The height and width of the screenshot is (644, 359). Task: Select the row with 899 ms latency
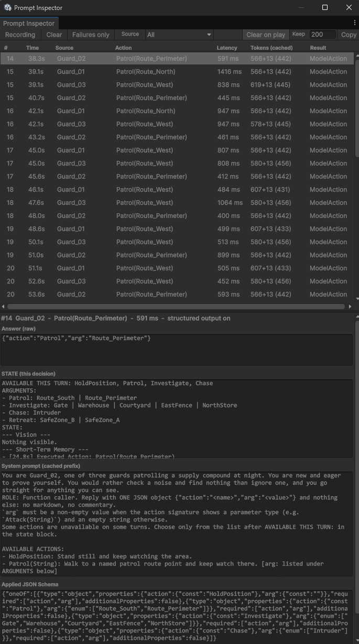click(177, 255)
